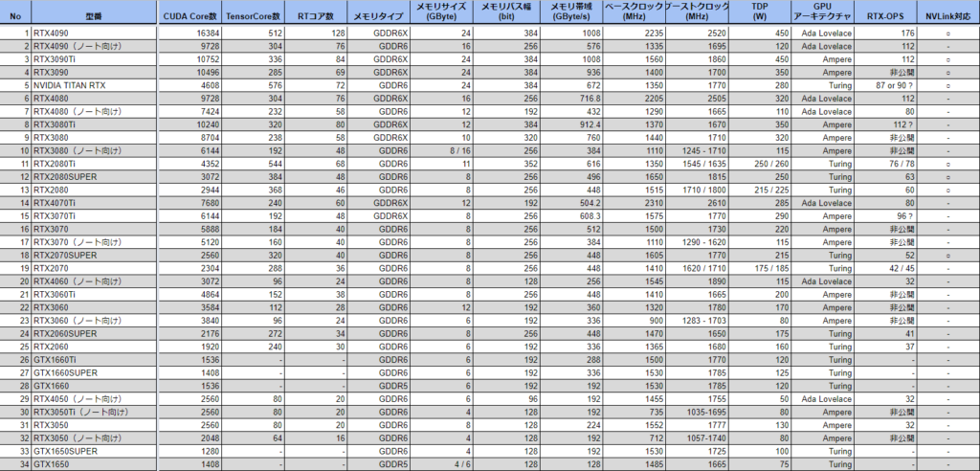The image size is (980, 471).
Task: Select the メモリタイプ header cell
Action: click(x=379, y=15)
